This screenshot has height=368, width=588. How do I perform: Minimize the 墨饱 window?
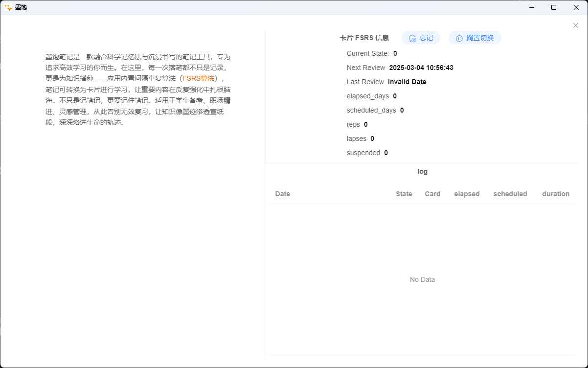click(x=532, y=7)
